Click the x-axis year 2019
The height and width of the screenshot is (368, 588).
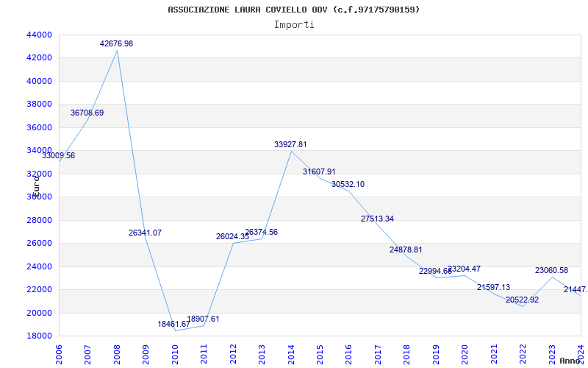pyautogui.click(x=436, y=355)
